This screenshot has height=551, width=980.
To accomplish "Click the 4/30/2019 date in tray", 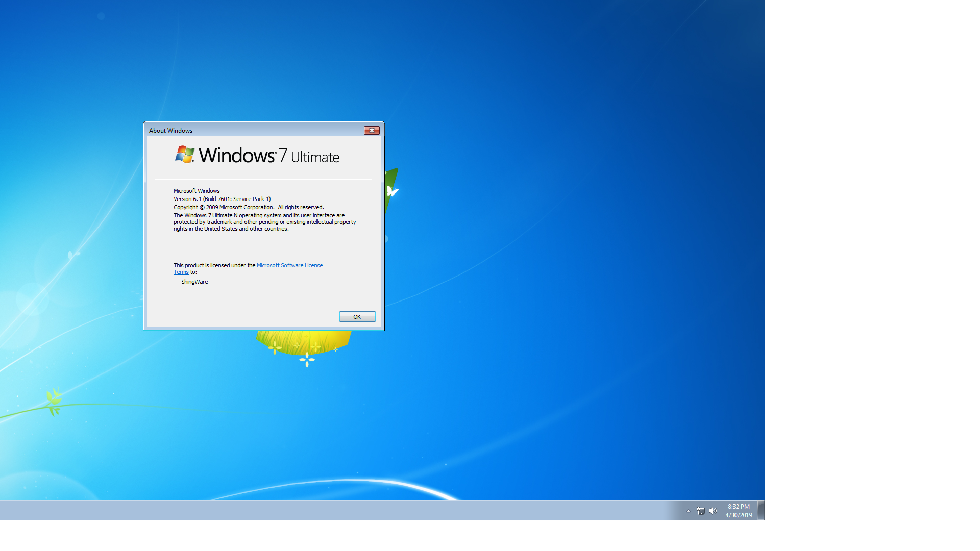I will (739, 515).
